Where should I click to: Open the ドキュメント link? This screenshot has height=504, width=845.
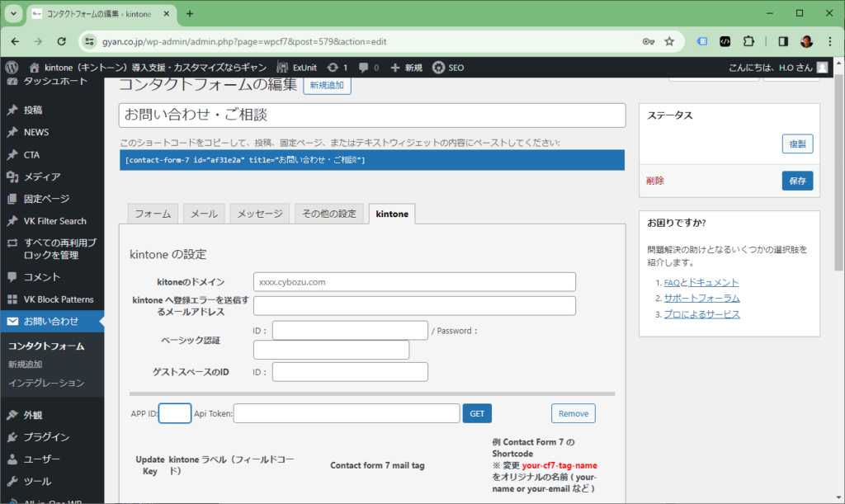[x=713, y=283]
